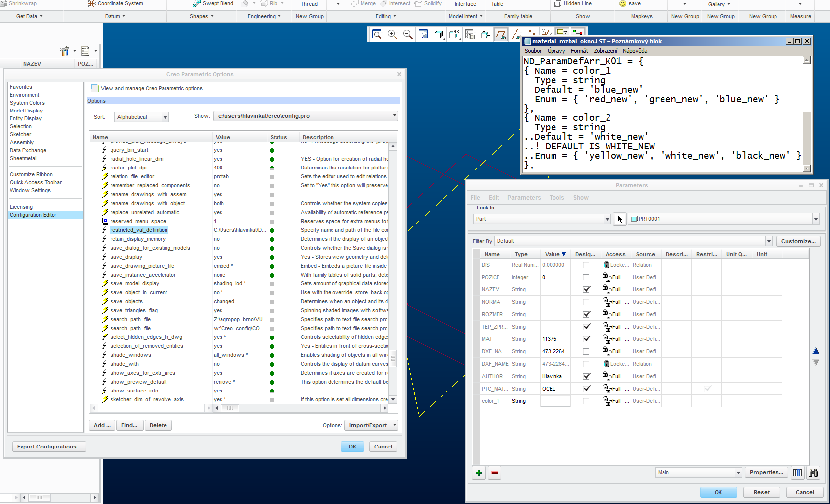The width and height of the screenshot is (830, 504).
Task: Click the gray move-down triangle in Parameters
Action: click(816, 363)
